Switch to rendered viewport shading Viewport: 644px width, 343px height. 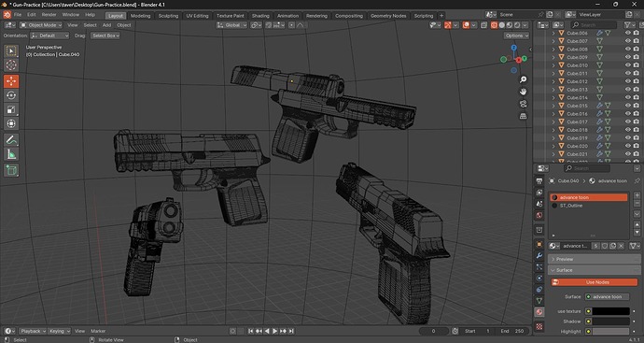pyautogui.click(x=517, y=25)
